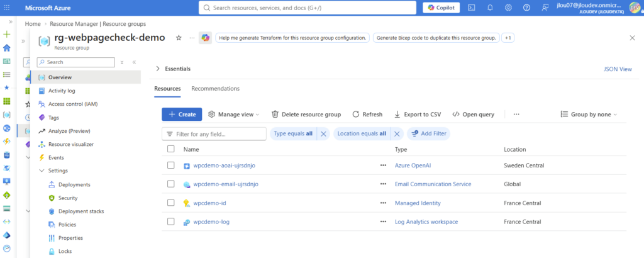Open toolbar overflow ellipsis
Viewport: 644px width, 258px height.
pyautogui.click(x=516, y=114)
